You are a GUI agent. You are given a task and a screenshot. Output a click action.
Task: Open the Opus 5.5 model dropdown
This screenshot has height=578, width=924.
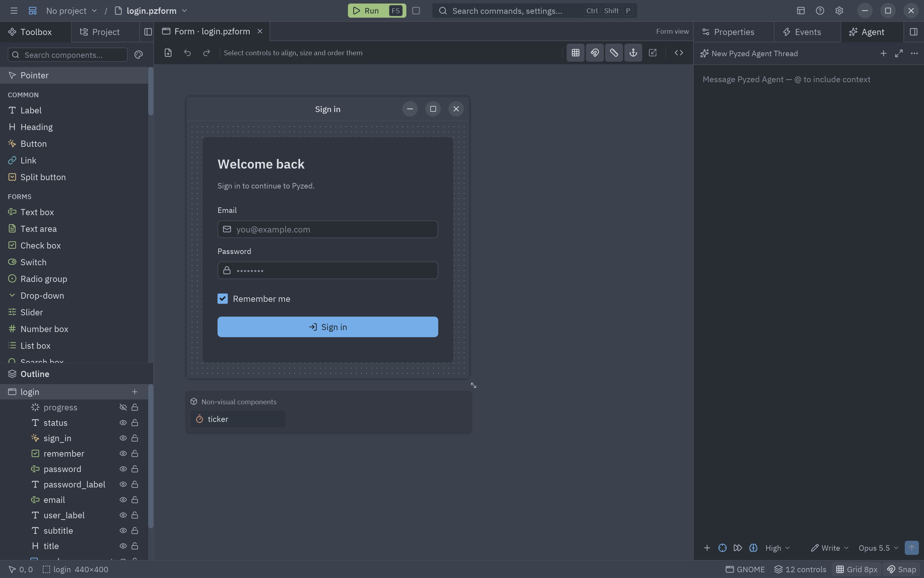click(878, 548)
